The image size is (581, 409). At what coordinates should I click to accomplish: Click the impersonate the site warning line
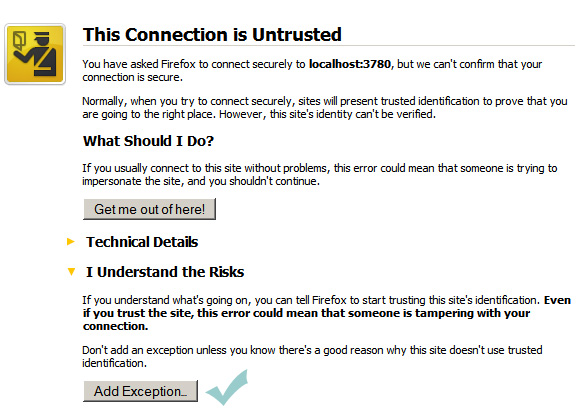click(201, 181)
